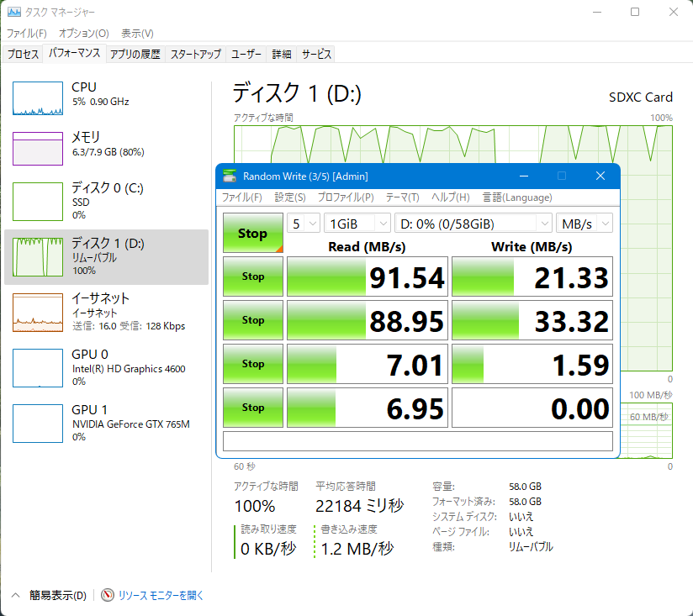
Task: Select the CPU performance graph thumbnail
Action: pos(38,98)
